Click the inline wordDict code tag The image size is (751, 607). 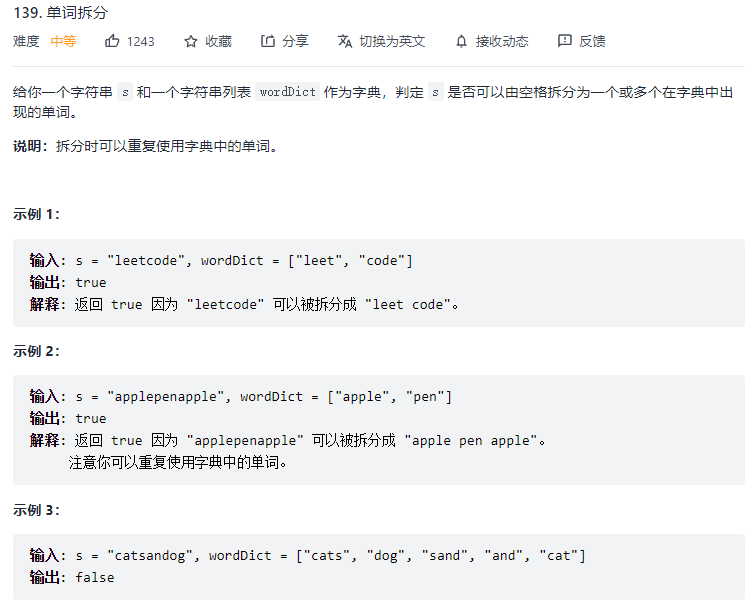(287, 91)
